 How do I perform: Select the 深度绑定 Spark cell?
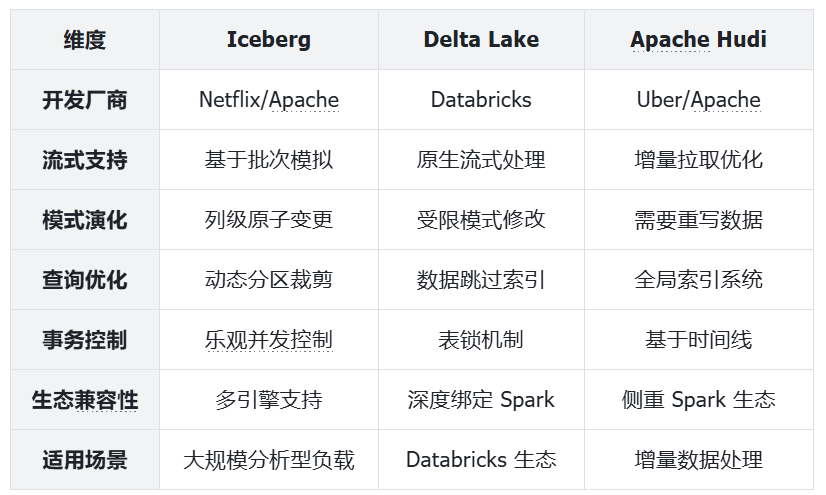click(481, 400)
